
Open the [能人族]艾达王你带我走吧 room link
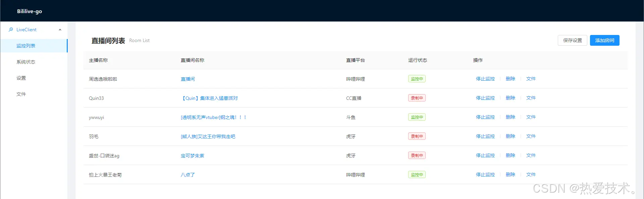[x=208, y=136]
